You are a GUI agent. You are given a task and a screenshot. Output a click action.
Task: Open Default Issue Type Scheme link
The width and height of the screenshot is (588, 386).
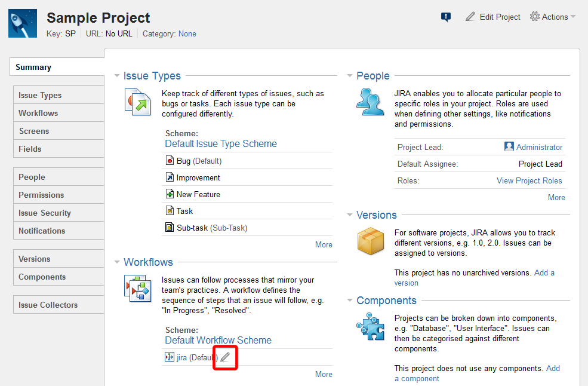click(221, 144)
